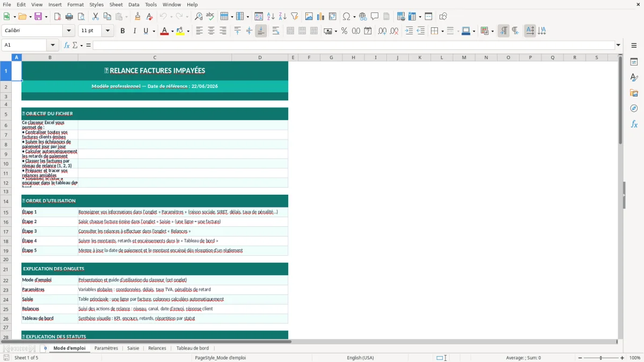Viewport: 644px width, 362px height.
Task: Open the Font Size dropdown
Action: (x=108, y=31)
